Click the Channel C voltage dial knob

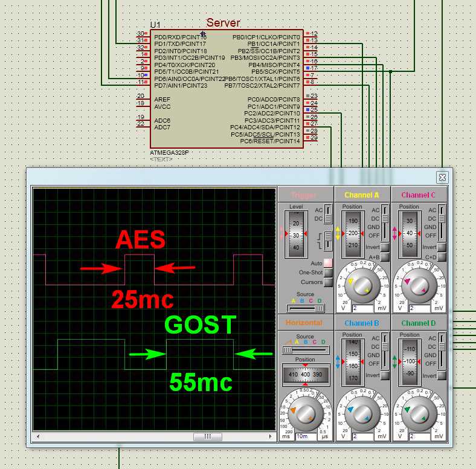click(x=417, y=284)
